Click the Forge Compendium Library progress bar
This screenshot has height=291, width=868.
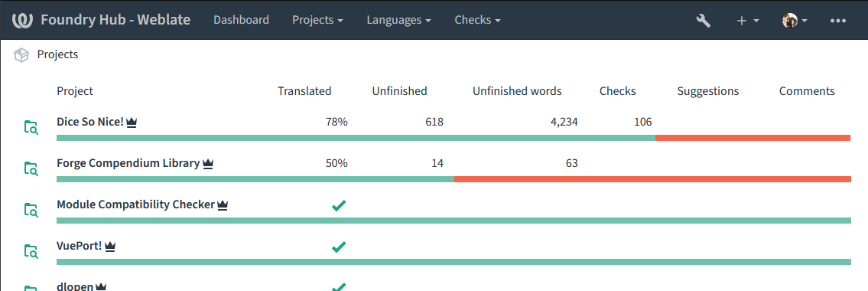[454, 179]
